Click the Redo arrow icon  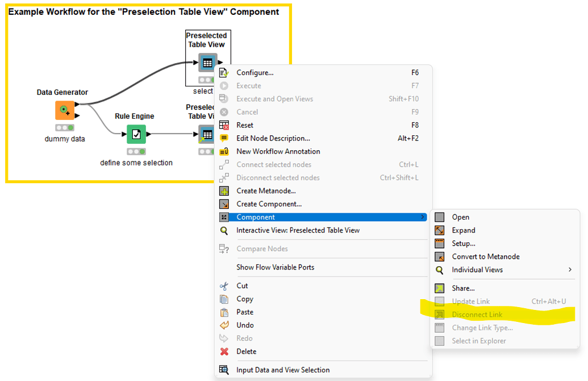[x=224, y=338]
